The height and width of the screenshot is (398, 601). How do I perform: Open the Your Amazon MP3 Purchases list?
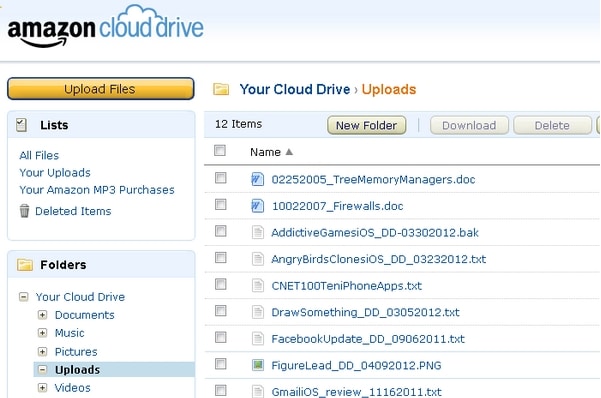tap(97, 190)
